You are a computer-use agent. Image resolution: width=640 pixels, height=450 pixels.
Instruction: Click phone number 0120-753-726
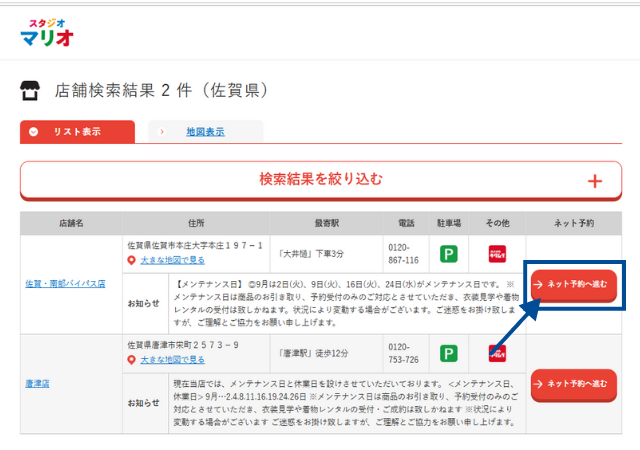(403, 353)
